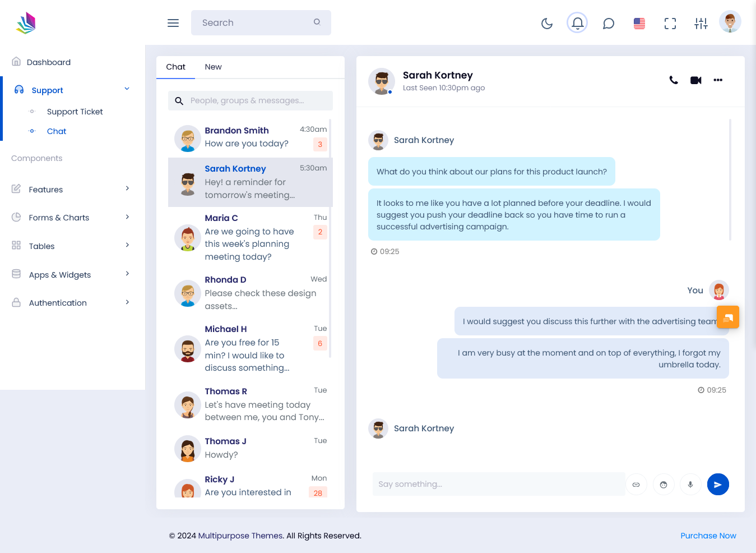Record a voice message with the microphone icon
Image resolution: width=756 pixels, height=553 pixels.
(x=690, y=484)
